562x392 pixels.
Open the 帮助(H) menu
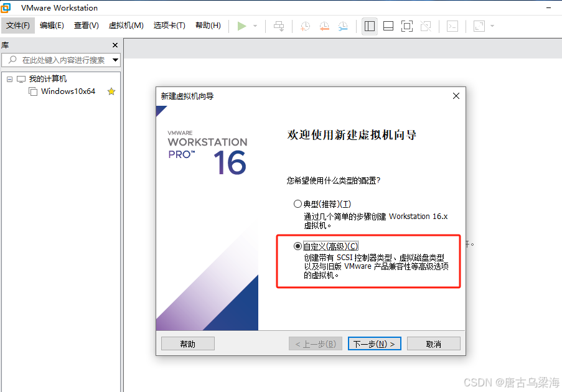(x=208, y=26)
